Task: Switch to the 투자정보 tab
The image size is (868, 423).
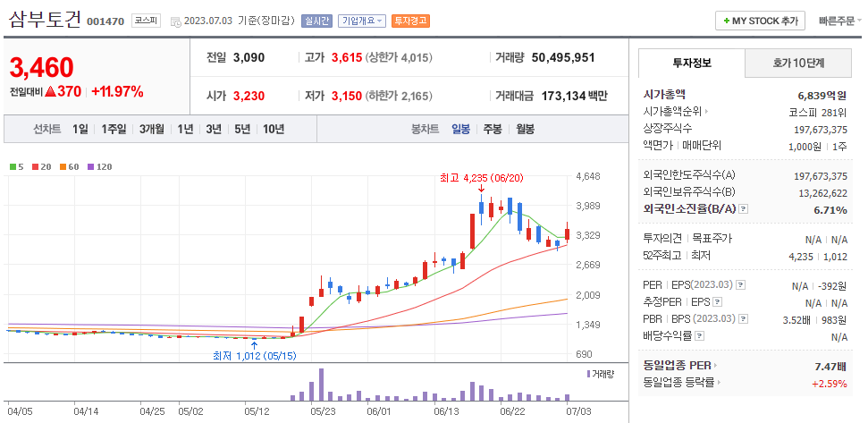Action: point(692,63)
